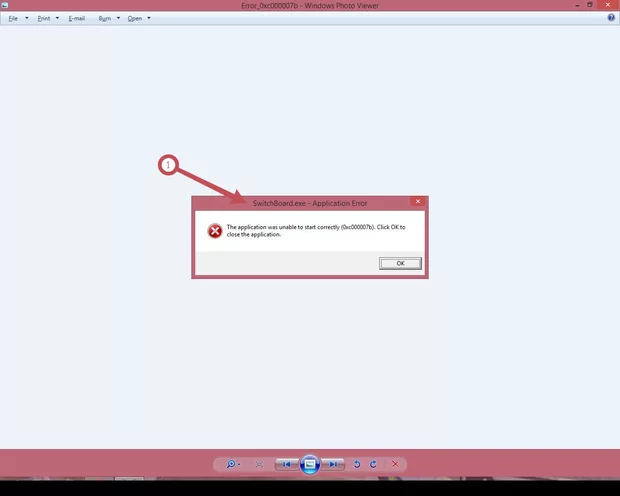
Task: Click the 'SwitchBoard.exe - Application Error' title text
Action: (x=310, y=203)
